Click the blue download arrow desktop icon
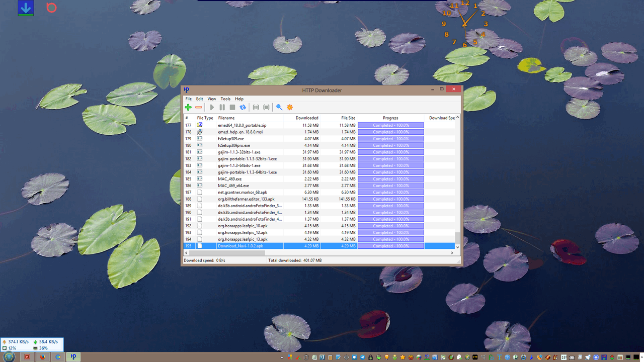This screenshot has width=644, height=362. click(26, 8)
